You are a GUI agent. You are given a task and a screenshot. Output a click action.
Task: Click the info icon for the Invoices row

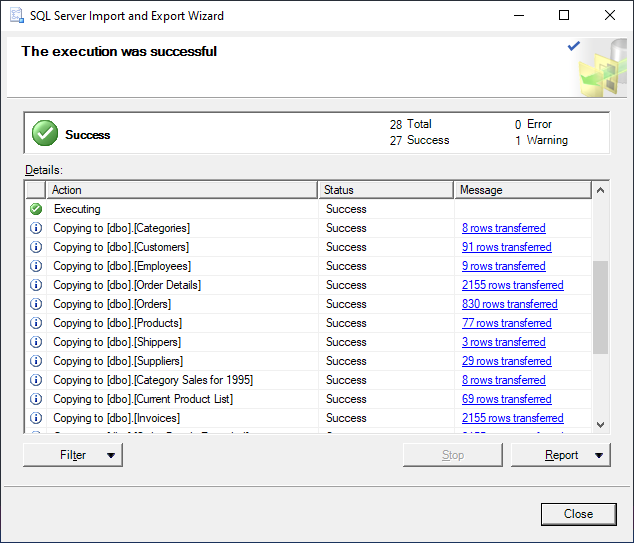pos(36,418)
